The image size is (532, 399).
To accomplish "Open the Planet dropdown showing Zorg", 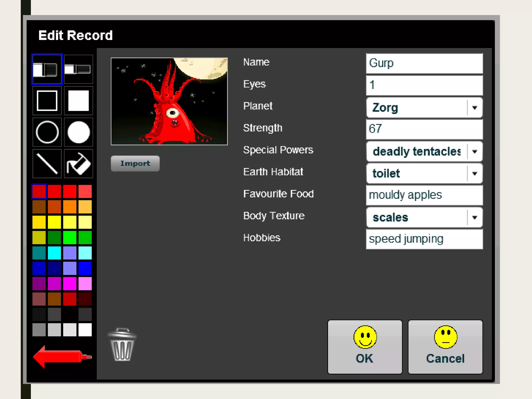I will [474, 108].
